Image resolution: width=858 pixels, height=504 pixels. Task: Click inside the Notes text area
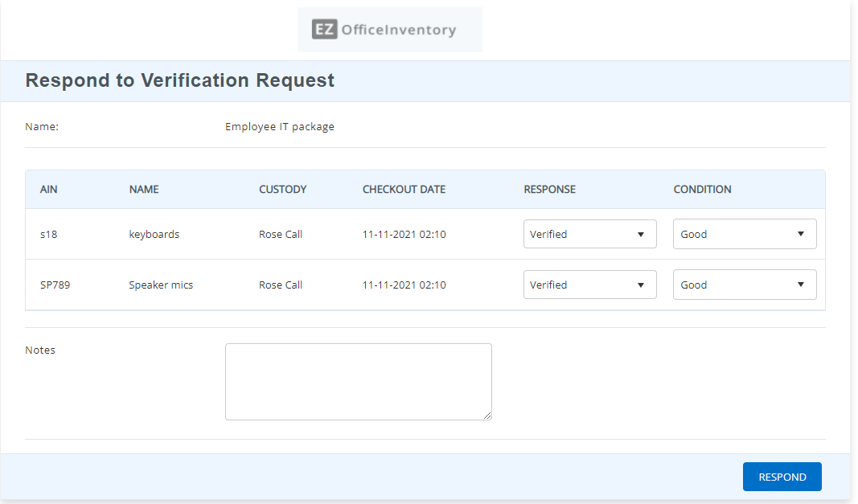point(358,381)
